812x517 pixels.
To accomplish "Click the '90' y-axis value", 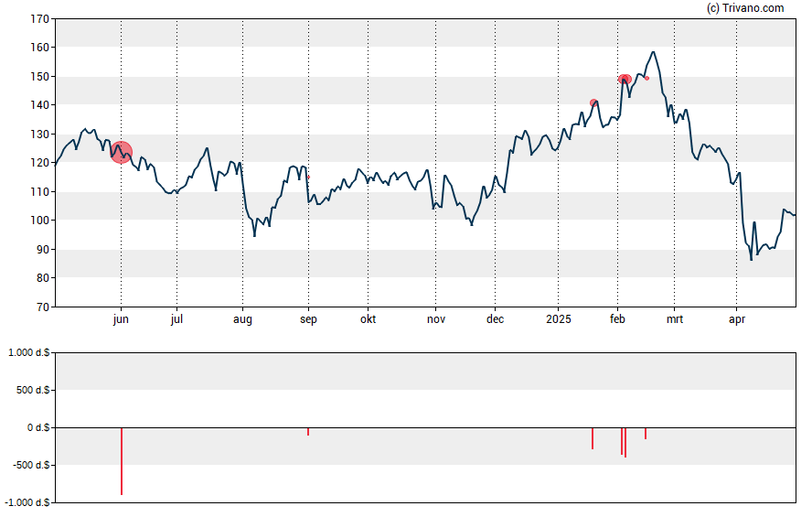I will point(43,249).
